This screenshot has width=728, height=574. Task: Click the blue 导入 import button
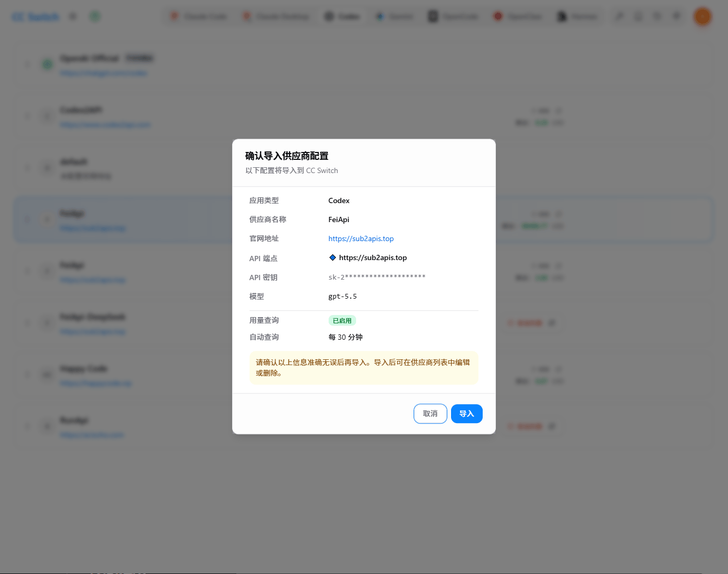click(466, 414)
